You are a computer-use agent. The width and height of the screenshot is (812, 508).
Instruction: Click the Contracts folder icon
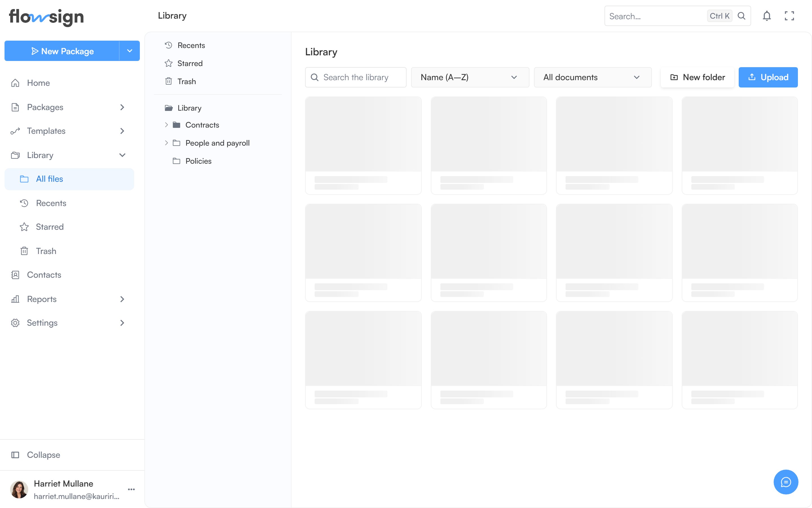tap(176, 125)
